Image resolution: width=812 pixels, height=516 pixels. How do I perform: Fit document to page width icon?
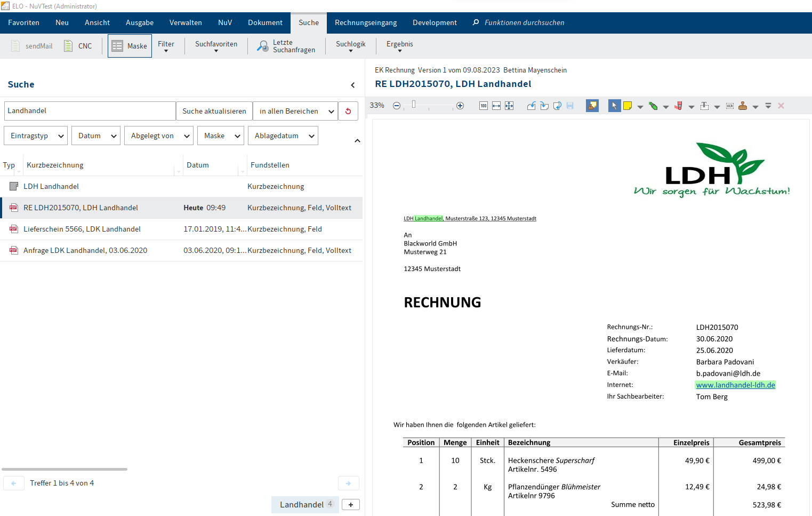[496, 106]
